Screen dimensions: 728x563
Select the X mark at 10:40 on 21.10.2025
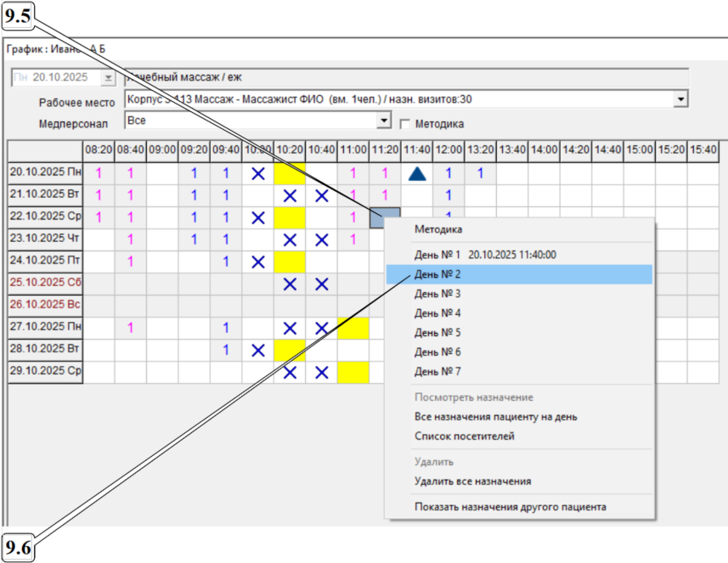[x=322, y=195]
